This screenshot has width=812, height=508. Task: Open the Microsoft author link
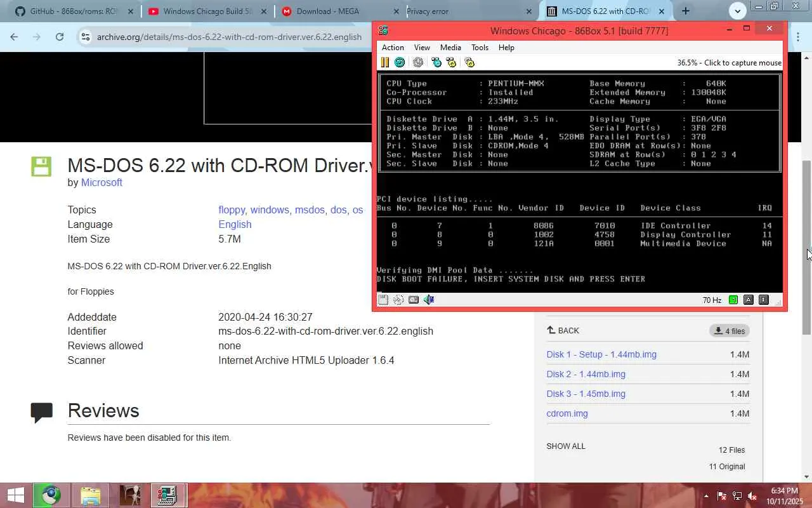click(x=101, y=182)
